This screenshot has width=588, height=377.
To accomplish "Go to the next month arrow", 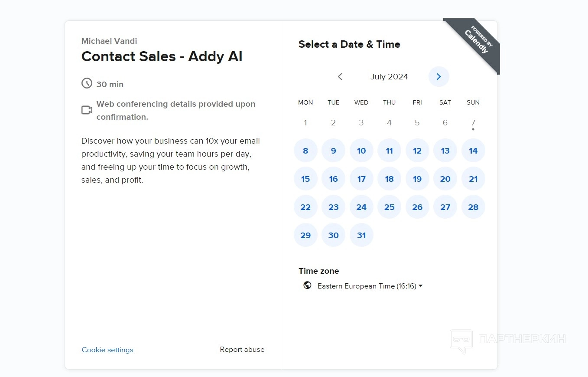I will point(439,77).
